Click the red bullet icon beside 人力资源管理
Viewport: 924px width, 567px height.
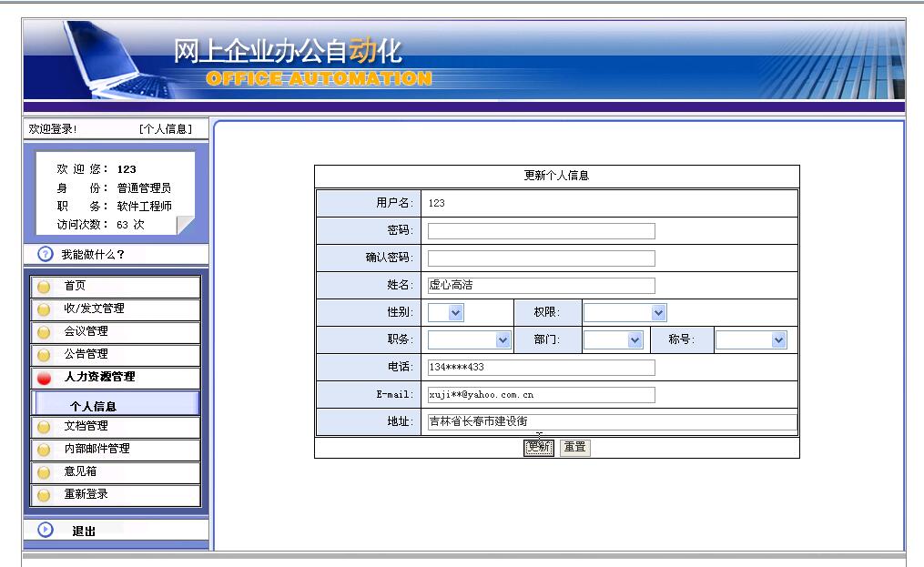(44, 378)
